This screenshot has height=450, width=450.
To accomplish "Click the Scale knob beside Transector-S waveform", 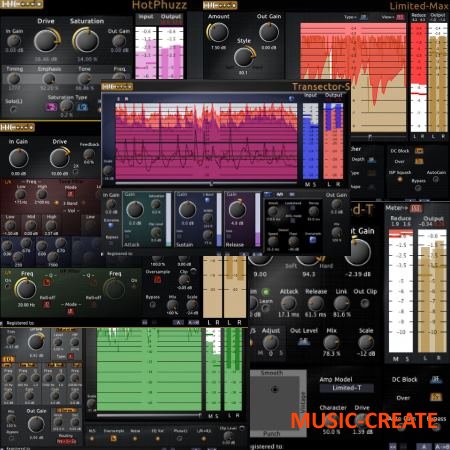I will coord(108,171).
